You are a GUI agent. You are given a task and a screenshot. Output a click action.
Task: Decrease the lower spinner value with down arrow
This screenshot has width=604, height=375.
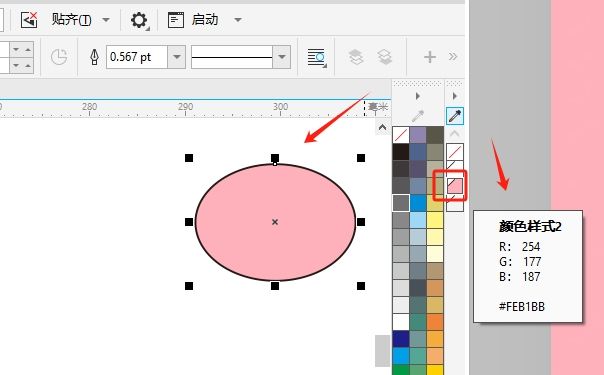16,65
